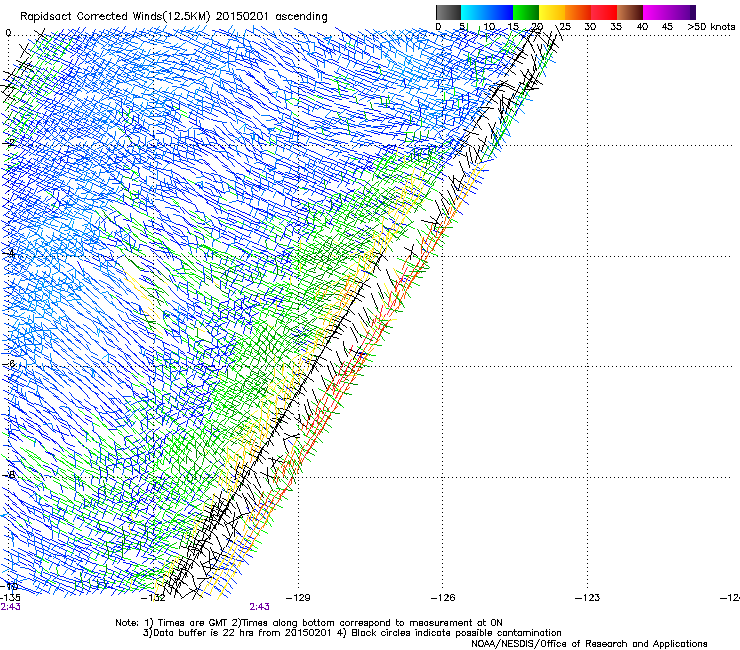Click the gray 0-5 knots legend swatch
The width and height of the screenshot is (740, 650).
tap(448, 12)
